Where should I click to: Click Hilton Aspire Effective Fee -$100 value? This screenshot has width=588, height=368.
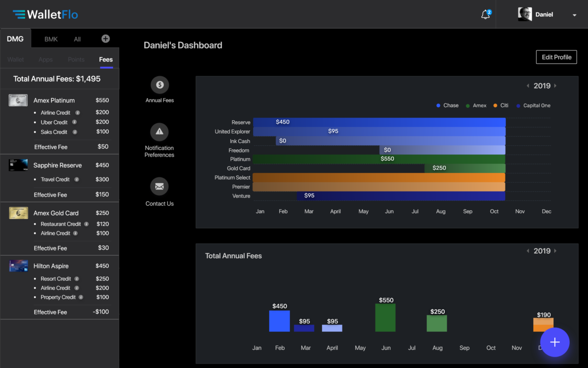101,312
